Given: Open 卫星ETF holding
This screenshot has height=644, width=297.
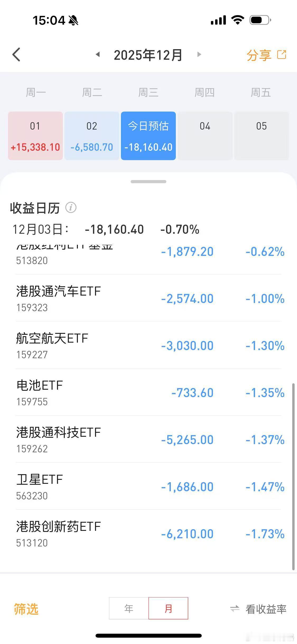Looking at the screenshot, I should pos(148,486).
